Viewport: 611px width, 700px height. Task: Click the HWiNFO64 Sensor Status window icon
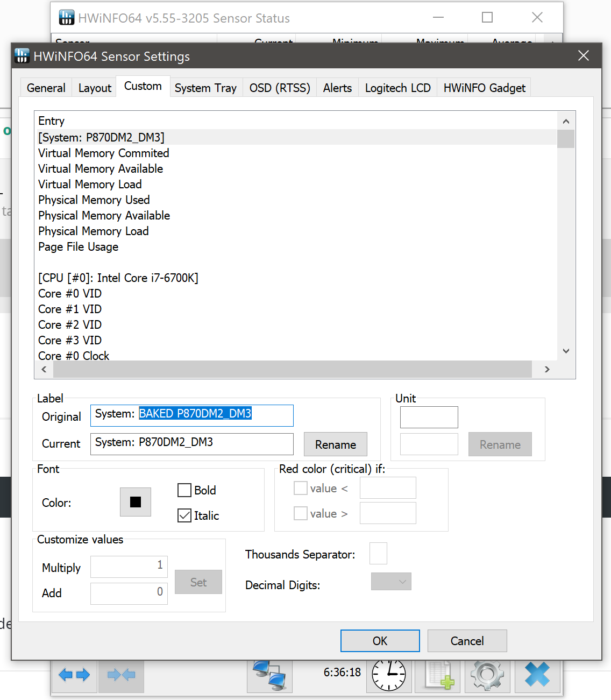pyautogui.click(x=67, y=18)
